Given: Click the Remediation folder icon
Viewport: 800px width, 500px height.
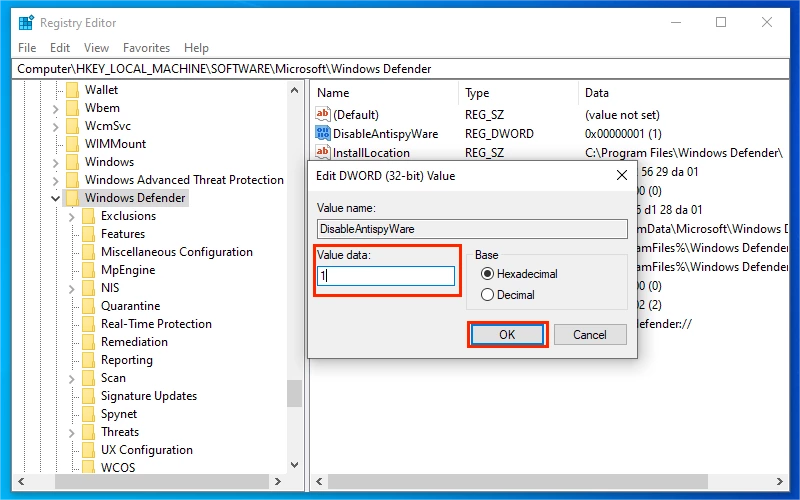Looking at the screenshot, I should [89, 342].
